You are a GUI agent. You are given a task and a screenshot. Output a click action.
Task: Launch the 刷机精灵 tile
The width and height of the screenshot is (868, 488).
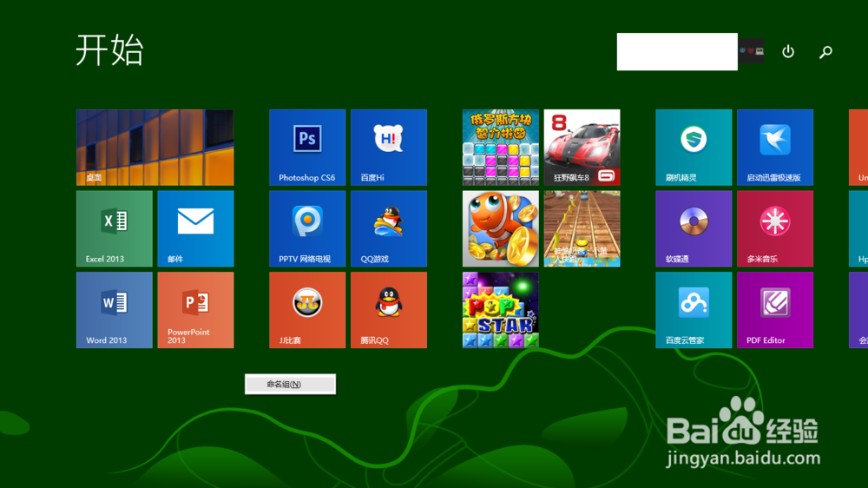tap(694, 148)
